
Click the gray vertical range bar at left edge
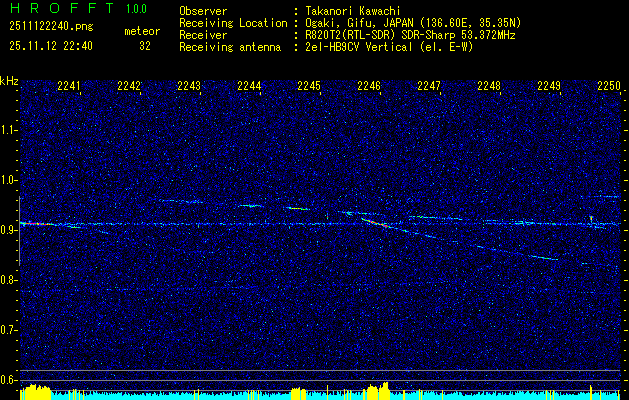point(19,231)
